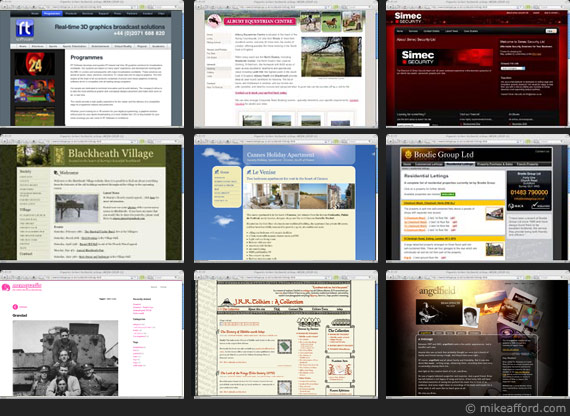Click the Simec top-right search button
Viewport: 570px width, 416px height.
click(x=551, y=31)
